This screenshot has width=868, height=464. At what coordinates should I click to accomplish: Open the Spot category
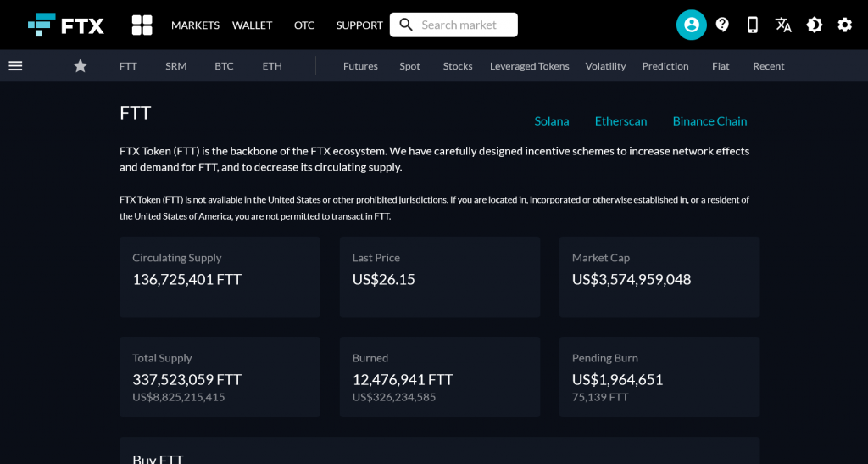(x=409, y=66)
